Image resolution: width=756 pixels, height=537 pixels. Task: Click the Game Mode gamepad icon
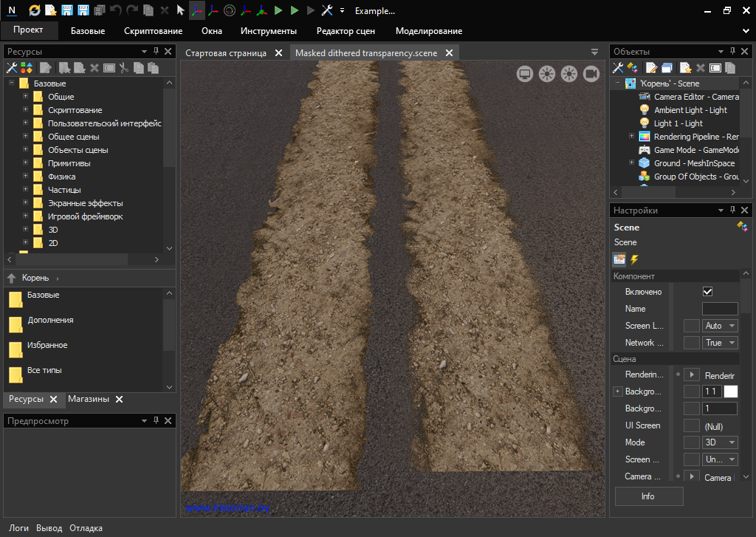click(x=644, y=150)
